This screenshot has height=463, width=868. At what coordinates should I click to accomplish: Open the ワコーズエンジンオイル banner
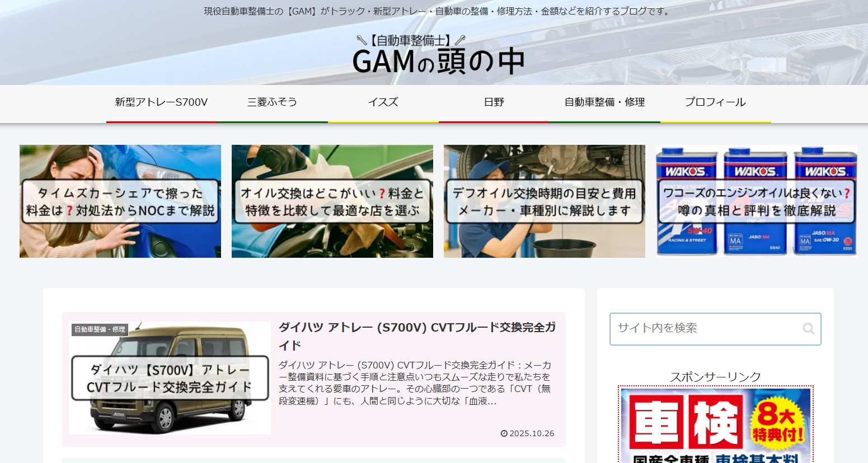tap(756, 201)
